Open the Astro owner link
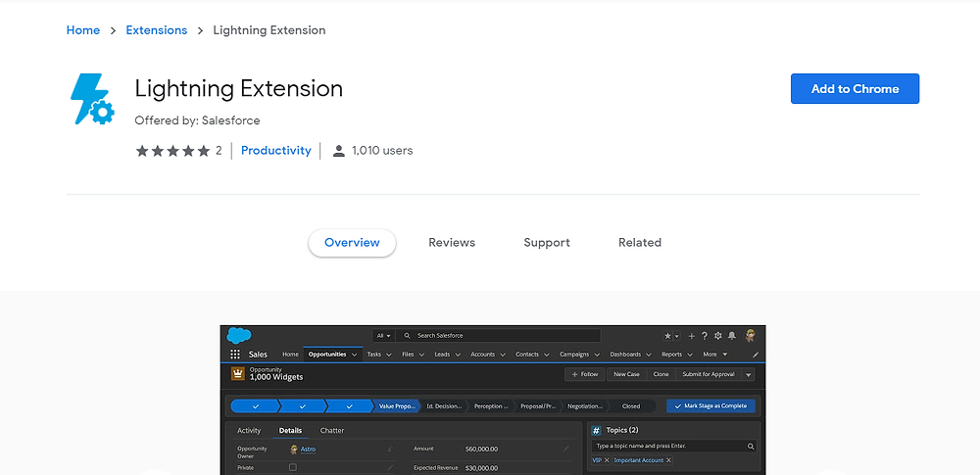 pyautogui.click(x=308, y=449)
